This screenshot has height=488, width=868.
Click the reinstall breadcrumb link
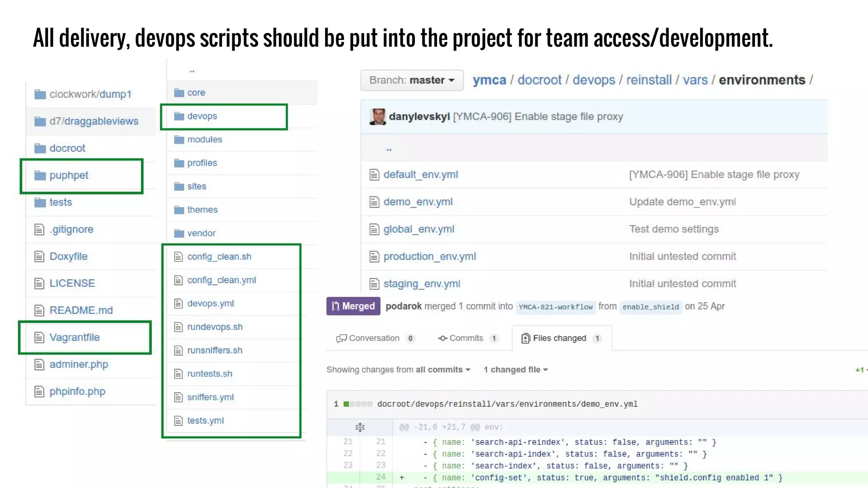[x=648, y=80]
